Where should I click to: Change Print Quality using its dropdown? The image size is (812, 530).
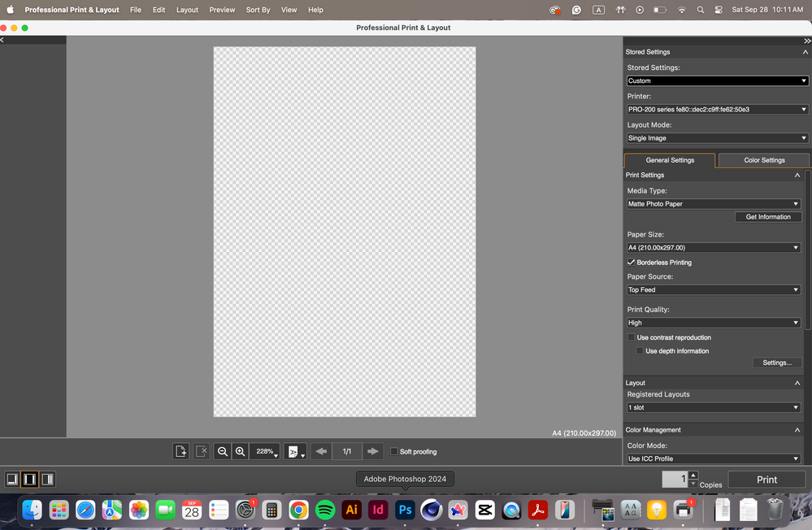coord(714,323)
